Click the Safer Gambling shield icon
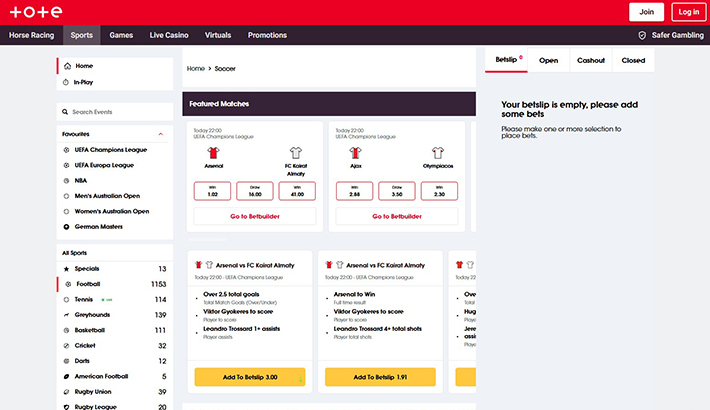The width and height of the screenshot is (710, 410). pos(642,35)
